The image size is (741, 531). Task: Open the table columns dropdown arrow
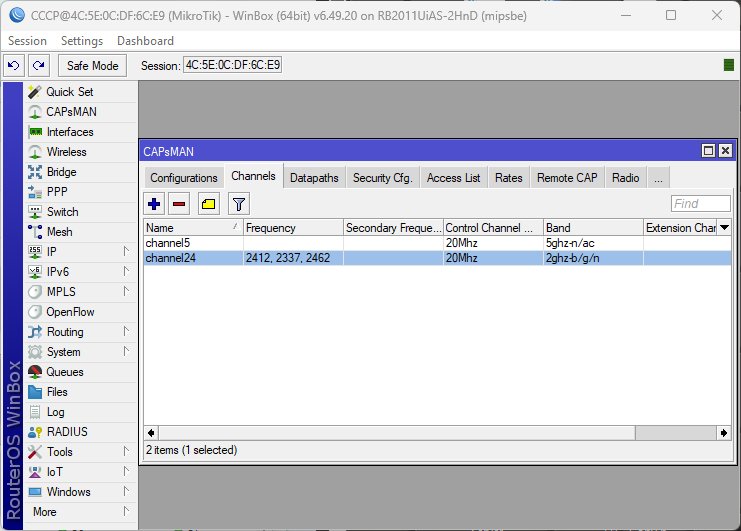tap(724, 228)
